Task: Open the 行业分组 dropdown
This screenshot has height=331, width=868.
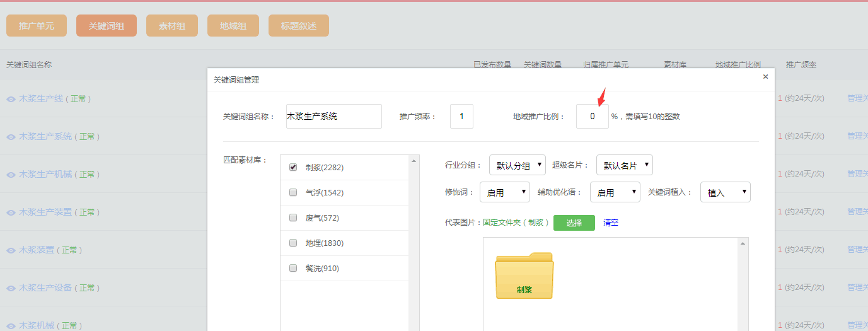Action: pos(517,165)
